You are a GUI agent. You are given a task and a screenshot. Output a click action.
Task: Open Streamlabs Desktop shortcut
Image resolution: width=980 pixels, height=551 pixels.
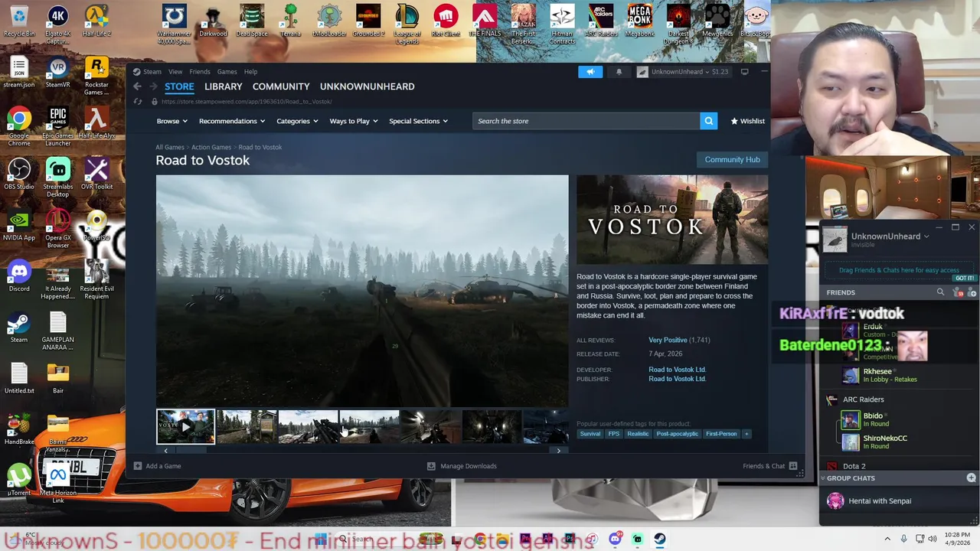[57, 178]
